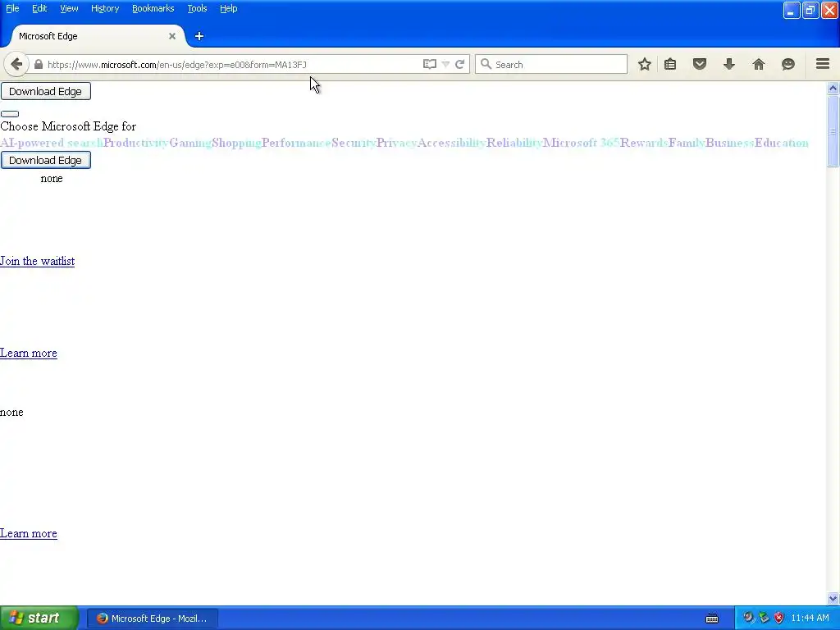Click the first system tray icon

click(x=748, y=619)
